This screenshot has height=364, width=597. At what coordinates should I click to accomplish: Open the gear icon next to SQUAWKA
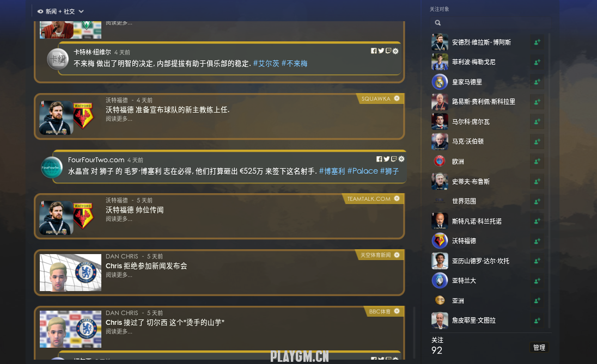pos(397,98)
